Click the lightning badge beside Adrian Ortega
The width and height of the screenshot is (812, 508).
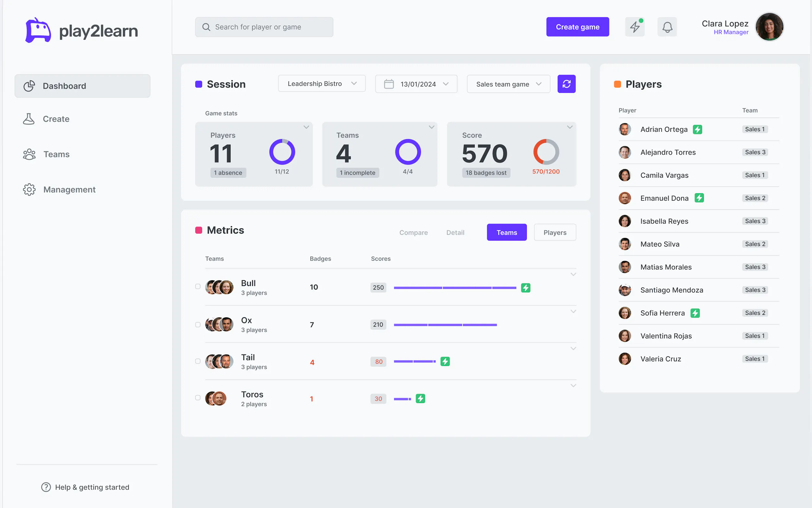coord(698,129)
